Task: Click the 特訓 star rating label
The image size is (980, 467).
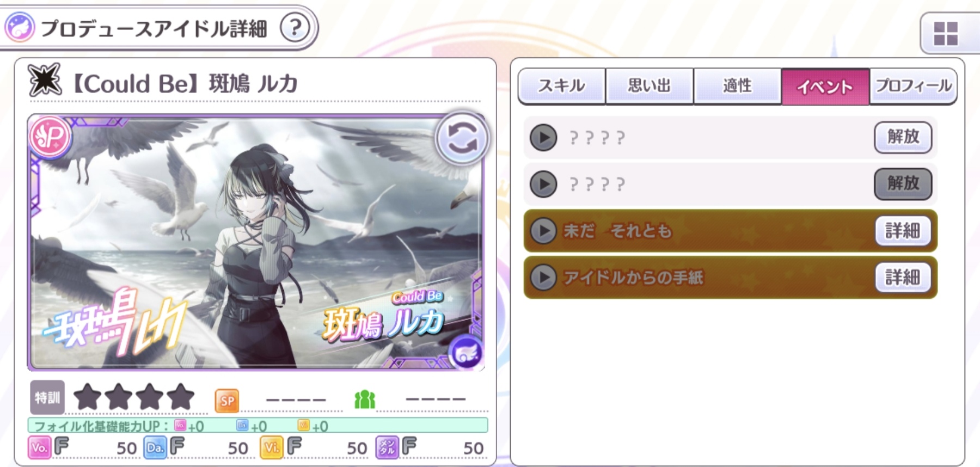Action: click(47, 398)
